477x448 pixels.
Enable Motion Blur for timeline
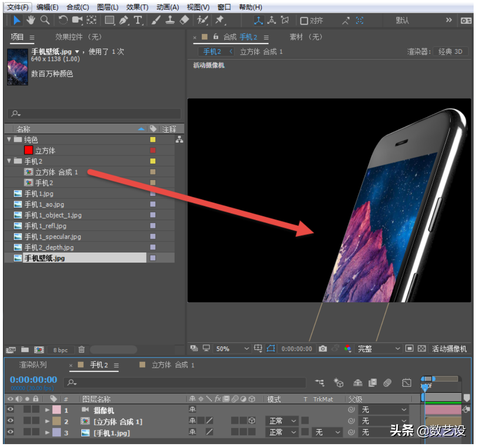[387, 383]
